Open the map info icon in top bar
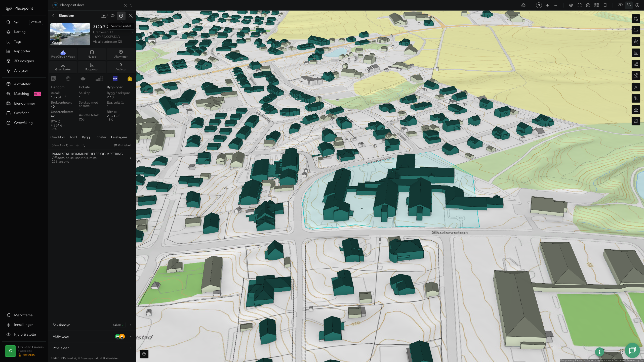 coord(637,5)
